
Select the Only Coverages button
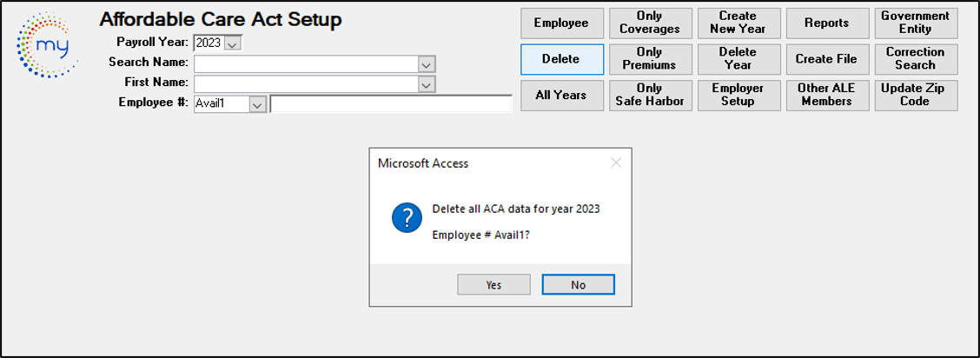click(650, 23)
